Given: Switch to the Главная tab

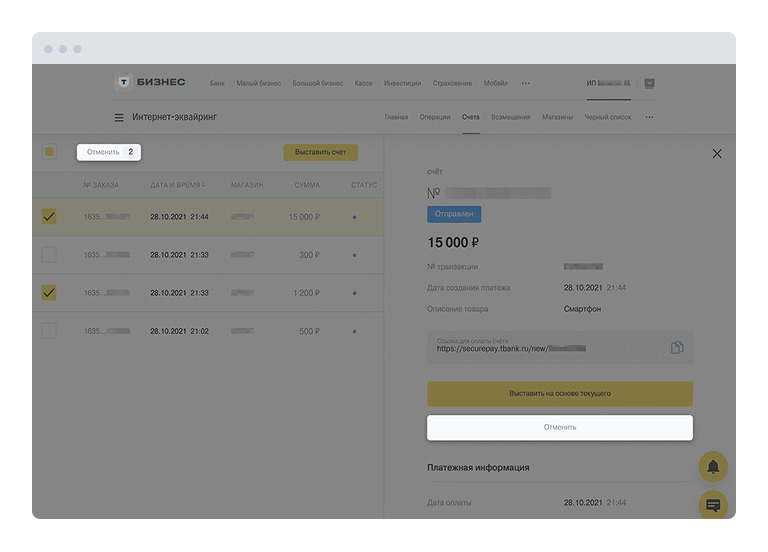Looking at the screenshot, I should pyautogui.click(x=396, y=117).
